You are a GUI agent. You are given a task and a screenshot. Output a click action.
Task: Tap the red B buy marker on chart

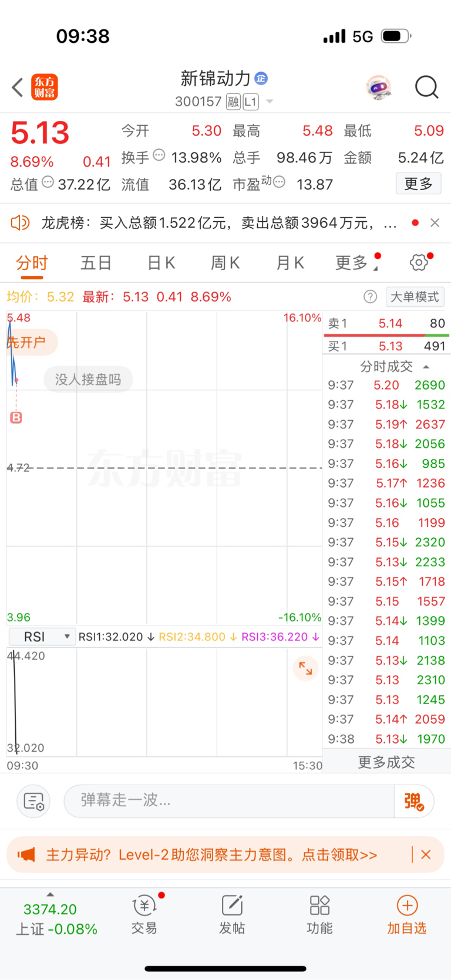pyautogui.click(x=16, y=417)
